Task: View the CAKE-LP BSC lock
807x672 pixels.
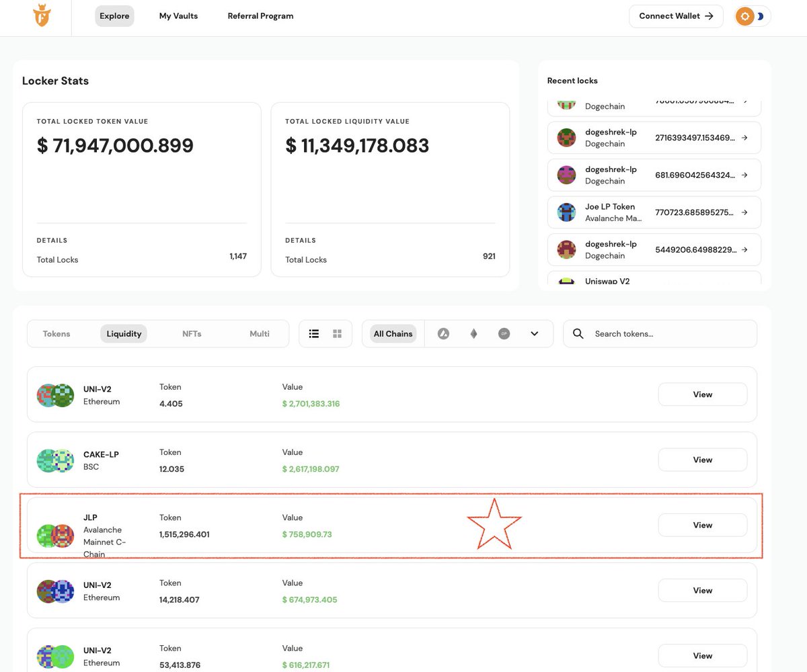Action: click(703, 460)
